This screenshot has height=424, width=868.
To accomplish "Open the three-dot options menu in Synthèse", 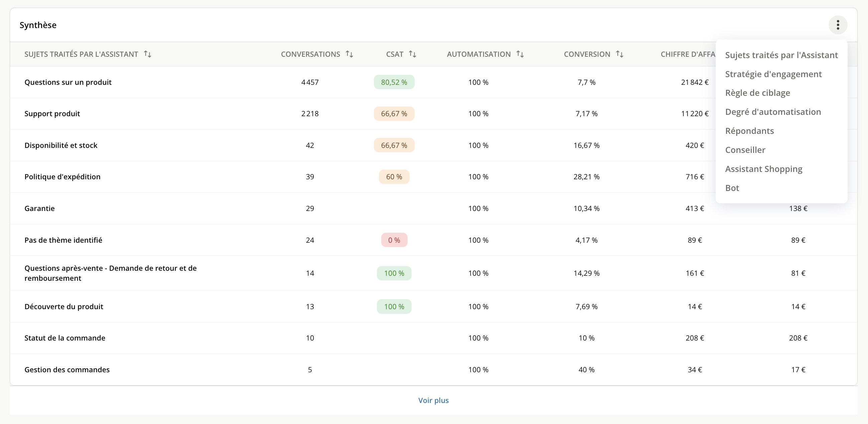I will [x=838, y=25].
